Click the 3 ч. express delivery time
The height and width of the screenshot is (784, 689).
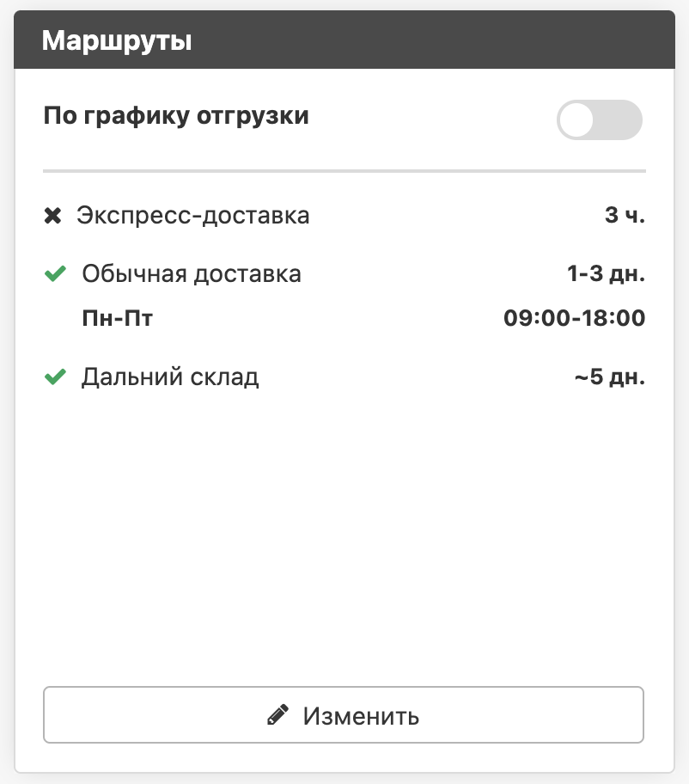(625, 216)
